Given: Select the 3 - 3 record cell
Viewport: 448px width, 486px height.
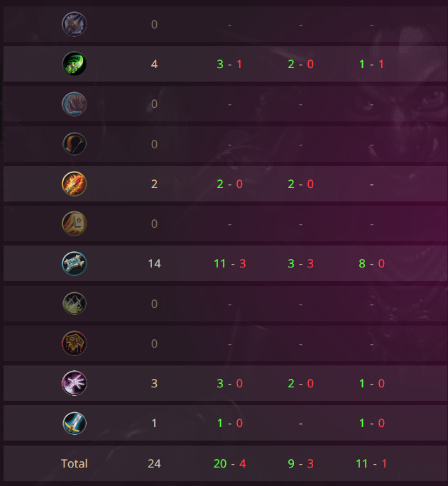Looking at the screenshot, I should click(x=300, y=263).
